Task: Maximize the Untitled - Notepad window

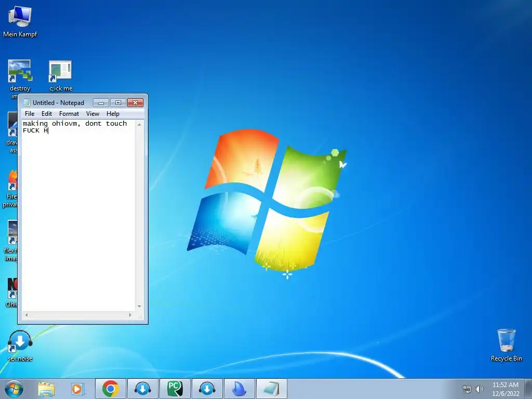Action: [x=118, y=103]
